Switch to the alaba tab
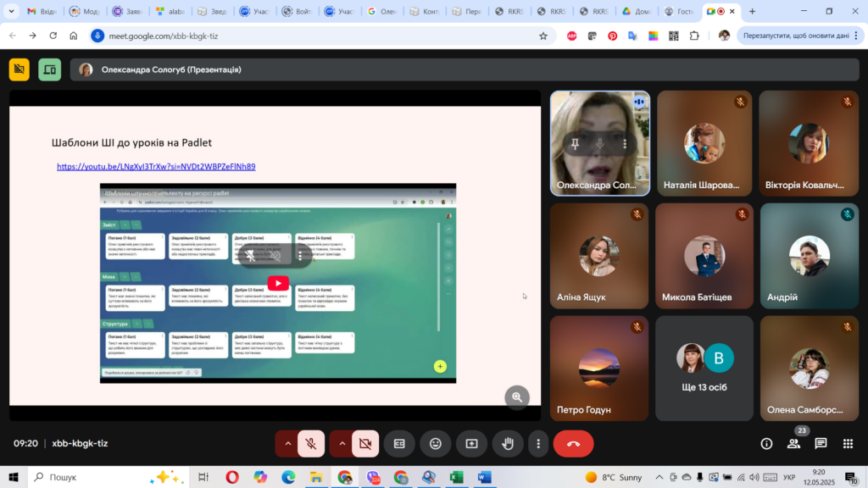This screenshot has height=488, width=868. click(x=170, y=11)
